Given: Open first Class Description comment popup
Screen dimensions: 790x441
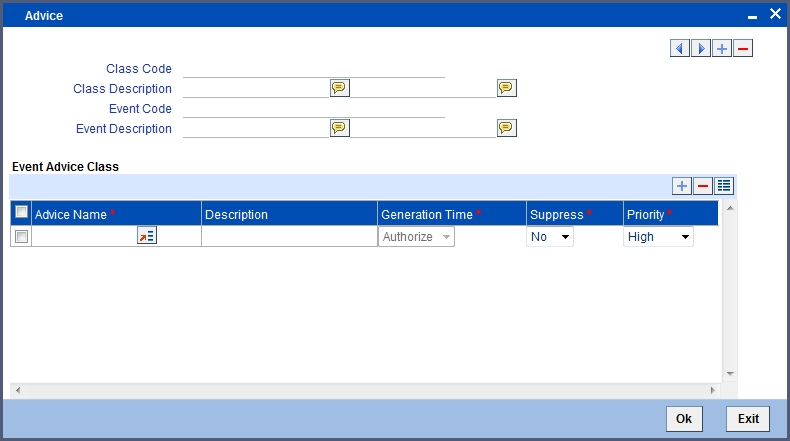Looking at the screenshot, I should pyautogui.click(x=340, y=88).
